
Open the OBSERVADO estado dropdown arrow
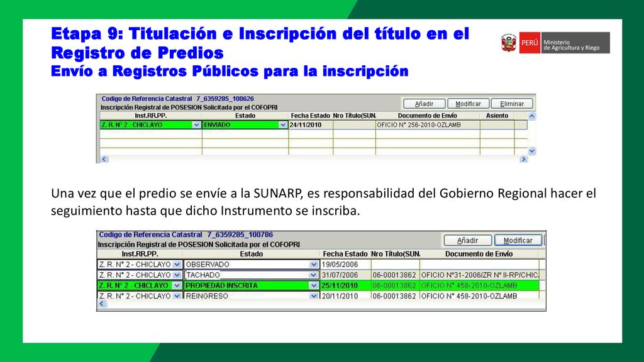pyautogui.click(x=313, y=265)
